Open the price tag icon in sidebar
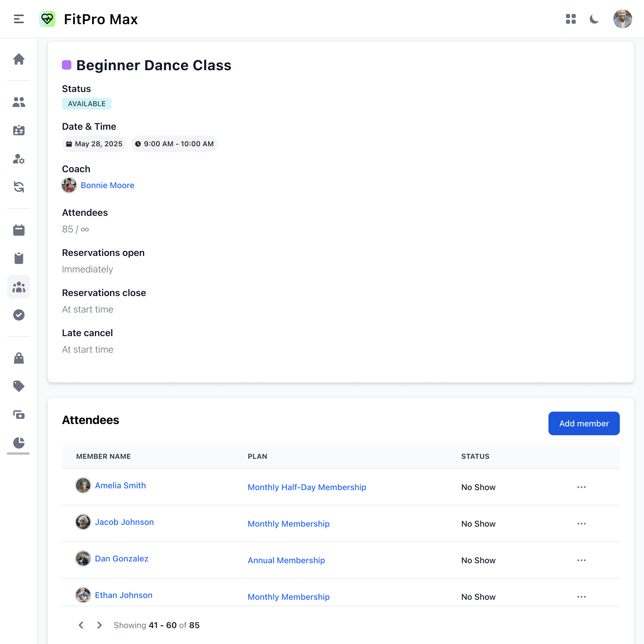Viewport: 644px width, 644px height. point(19,386)
